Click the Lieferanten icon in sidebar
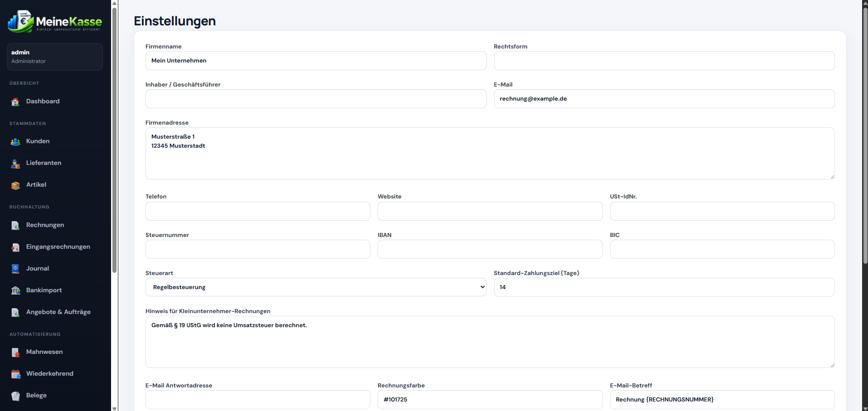868x411 pixels. (x=15, y=163)
